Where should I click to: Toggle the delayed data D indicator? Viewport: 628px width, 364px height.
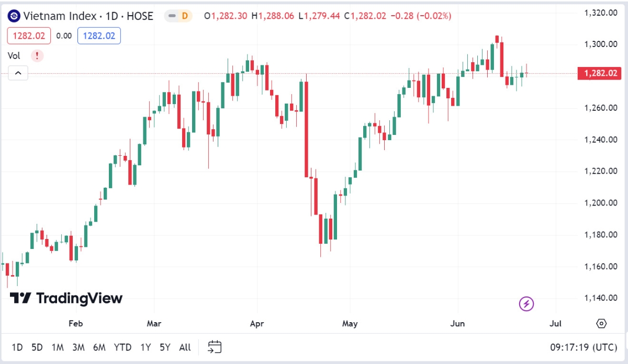point(178,16)
